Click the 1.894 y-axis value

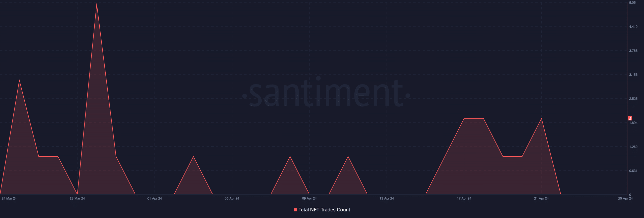point(633,123)
